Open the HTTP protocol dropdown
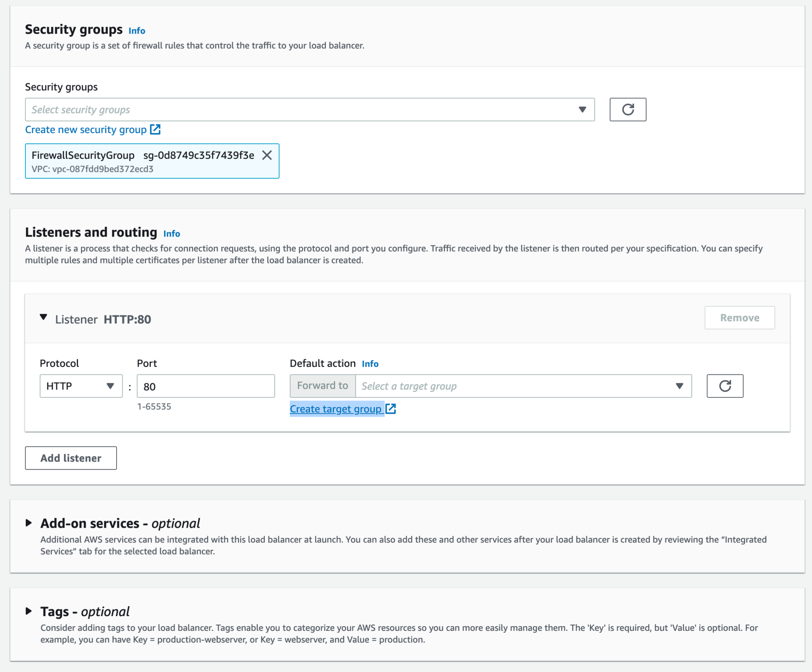This screenshot has width=812, height=672. [x=81, y=386]
